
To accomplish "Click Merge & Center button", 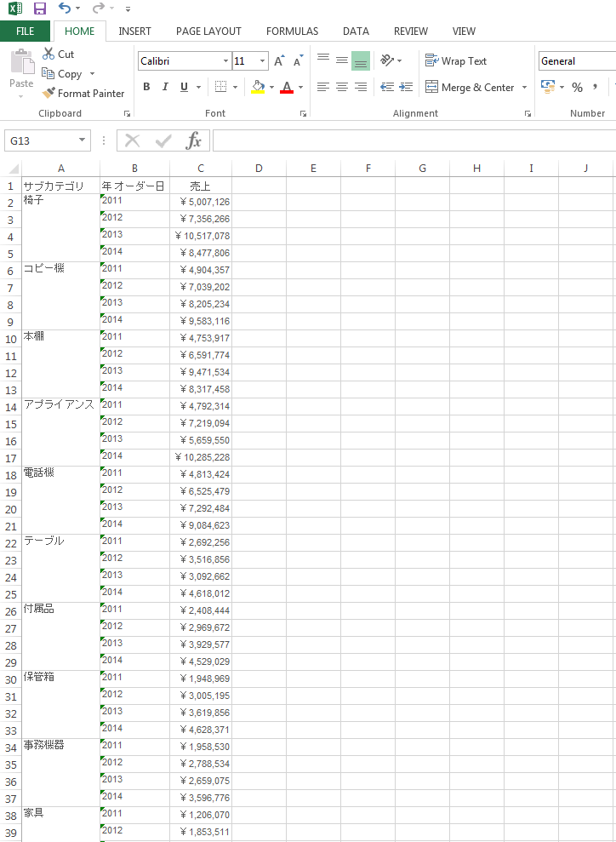I will [470, 87].
